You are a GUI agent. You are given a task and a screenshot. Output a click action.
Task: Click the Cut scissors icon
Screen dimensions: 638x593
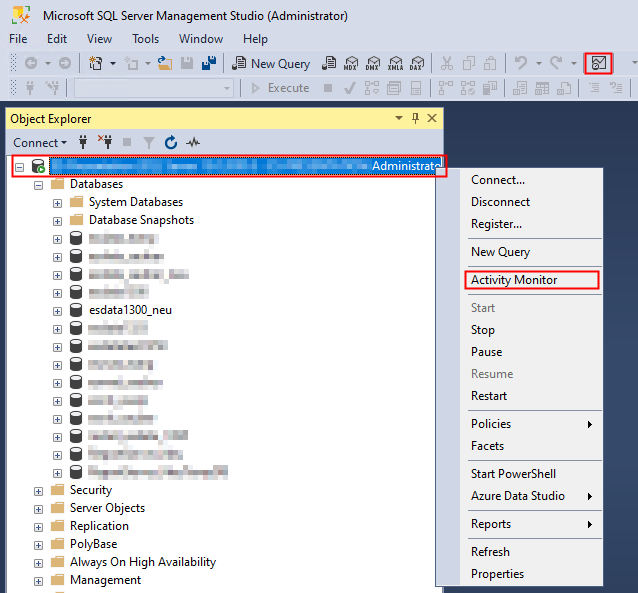point(447,63)
